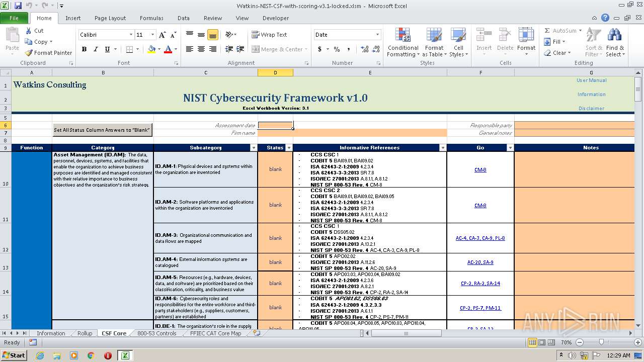The height and width of the screenshot is (362, 644).
Task: Toggle Align Text Left
Action: coord(190,49)
